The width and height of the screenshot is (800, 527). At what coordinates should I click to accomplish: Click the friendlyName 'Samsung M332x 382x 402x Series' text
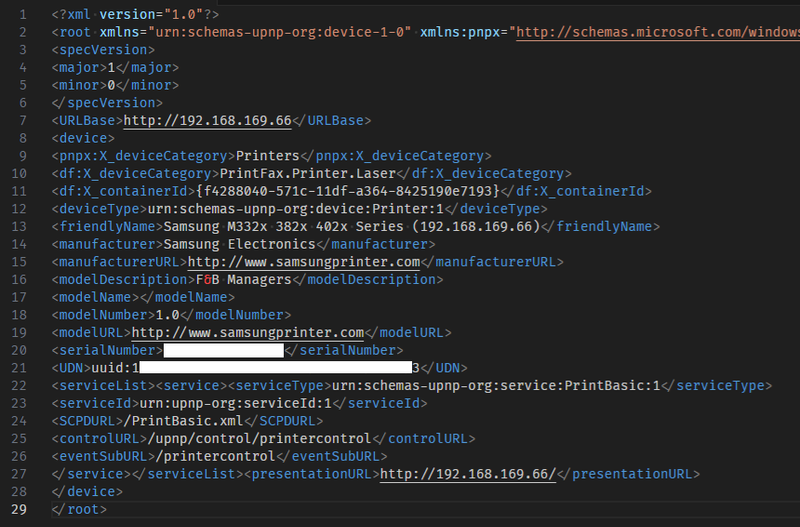[284, 227]
